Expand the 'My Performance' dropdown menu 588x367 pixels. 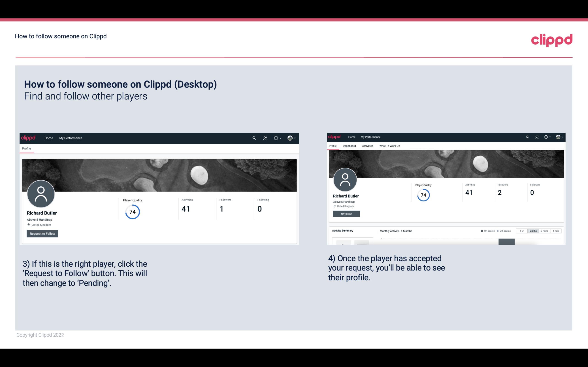70,138
